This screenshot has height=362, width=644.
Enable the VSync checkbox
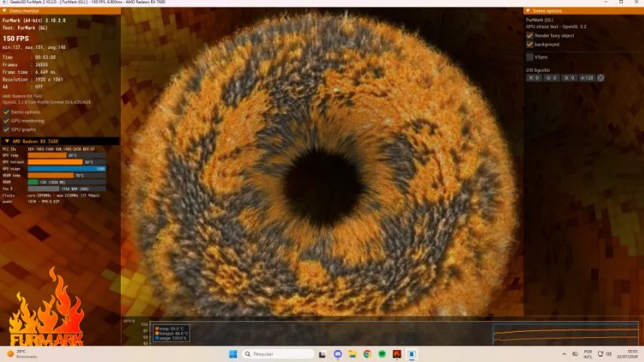pyautogui.click(x=530, y=57)
